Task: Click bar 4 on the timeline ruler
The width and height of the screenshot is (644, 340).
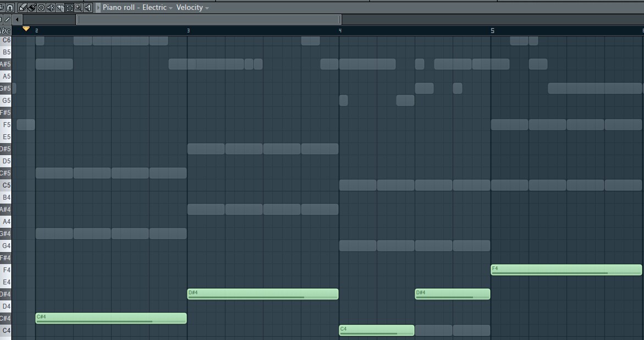Action: tap(340, 30)
